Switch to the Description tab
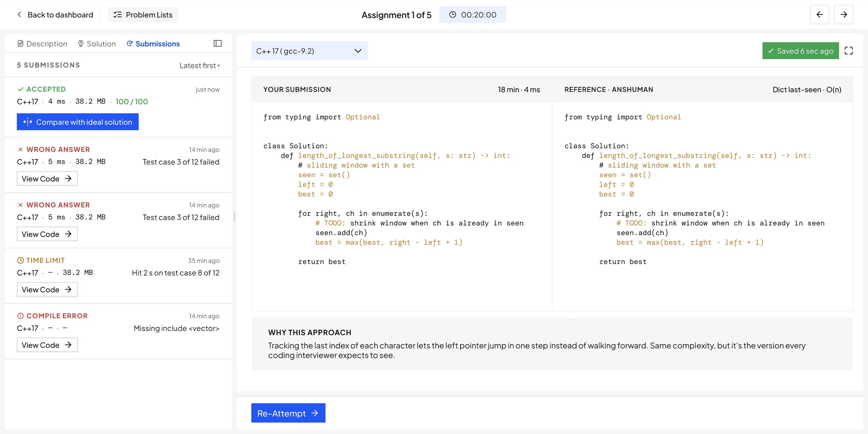The image size is (868, 434). (42, 44)
